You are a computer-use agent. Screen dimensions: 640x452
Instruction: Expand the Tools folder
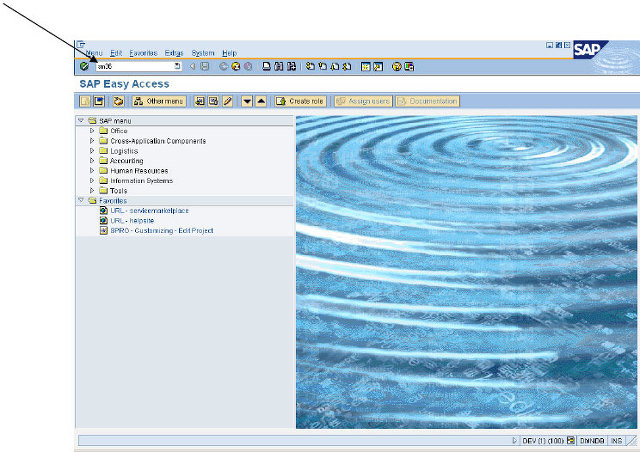(92, 190)
